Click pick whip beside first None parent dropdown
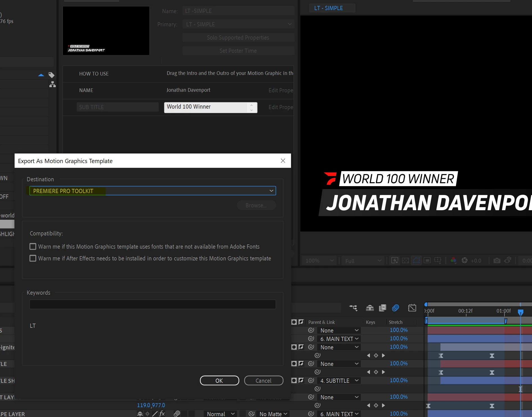The width and height of the screenshot is (532, 417). (311, 330)
